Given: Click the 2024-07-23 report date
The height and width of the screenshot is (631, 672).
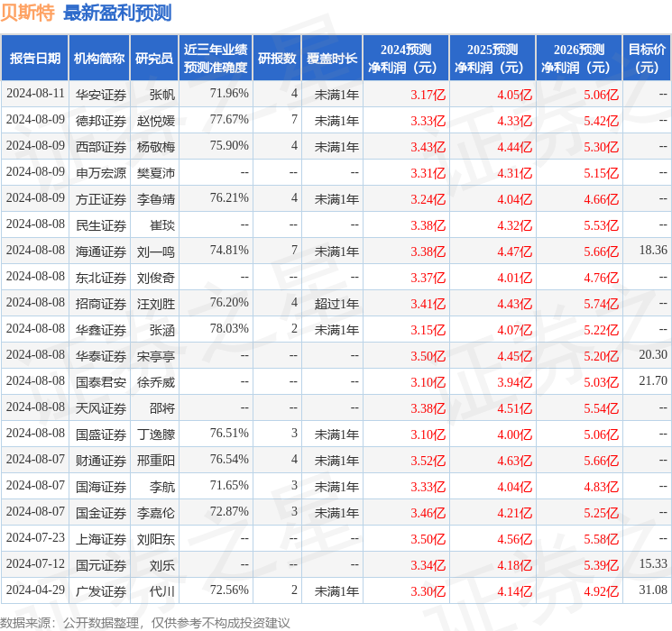Looking at the screenshot, I should (x=35, y=537).
